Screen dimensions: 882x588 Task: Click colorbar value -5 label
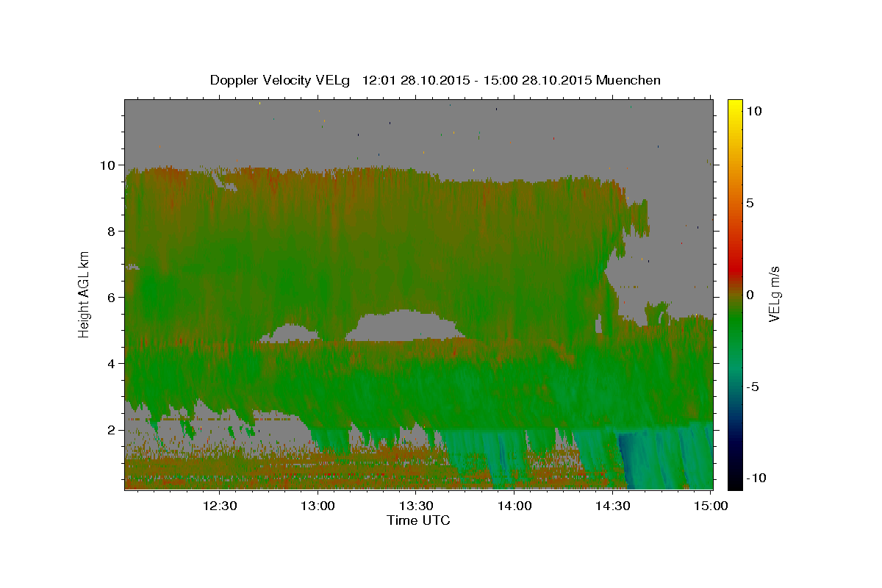pyautogui.click(x=753, y=387)
